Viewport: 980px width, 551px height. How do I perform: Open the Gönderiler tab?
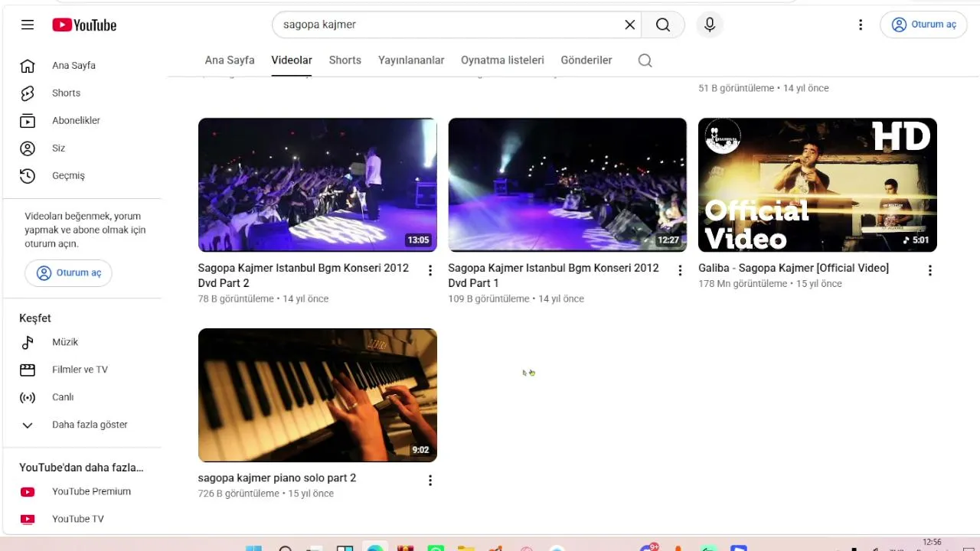tap(586, 60)
